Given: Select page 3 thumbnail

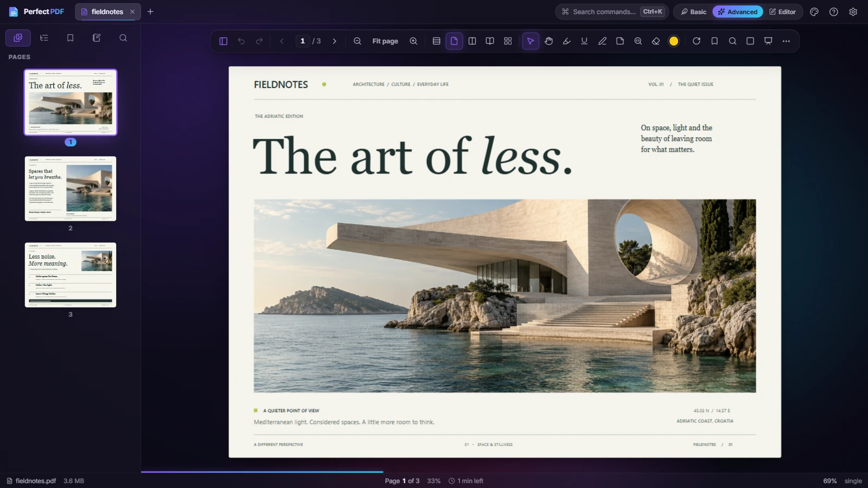Looking at the screenshot, I should 71,275.
